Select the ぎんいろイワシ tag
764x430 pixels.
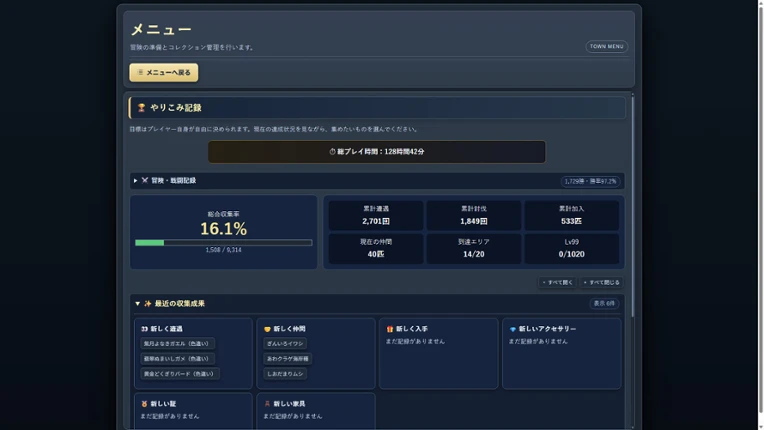[x=285, y=343]
